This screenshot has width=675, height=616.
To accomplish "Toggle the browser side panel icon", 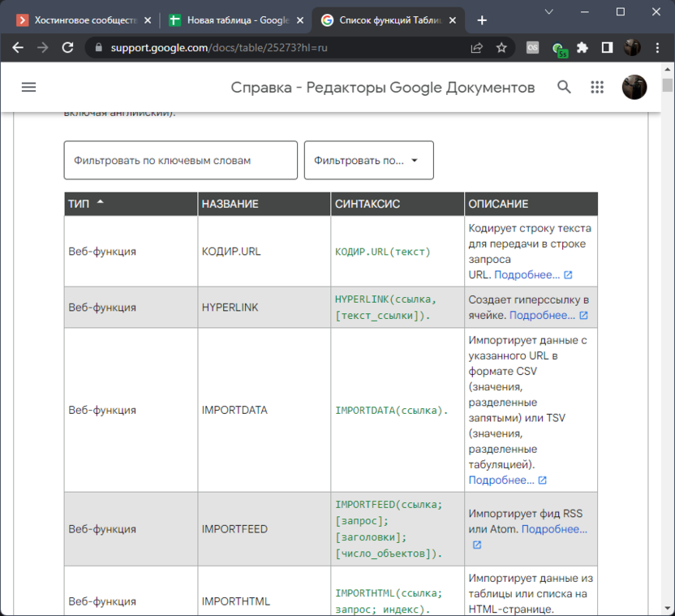I will [607, 48].
